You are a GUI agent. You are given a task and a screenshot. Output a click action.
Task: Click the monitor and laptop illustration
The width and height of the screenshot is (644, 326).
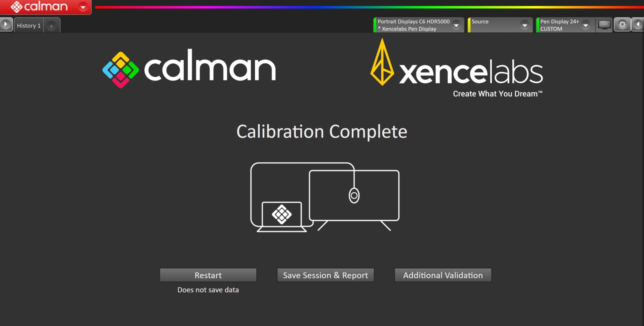325,197
